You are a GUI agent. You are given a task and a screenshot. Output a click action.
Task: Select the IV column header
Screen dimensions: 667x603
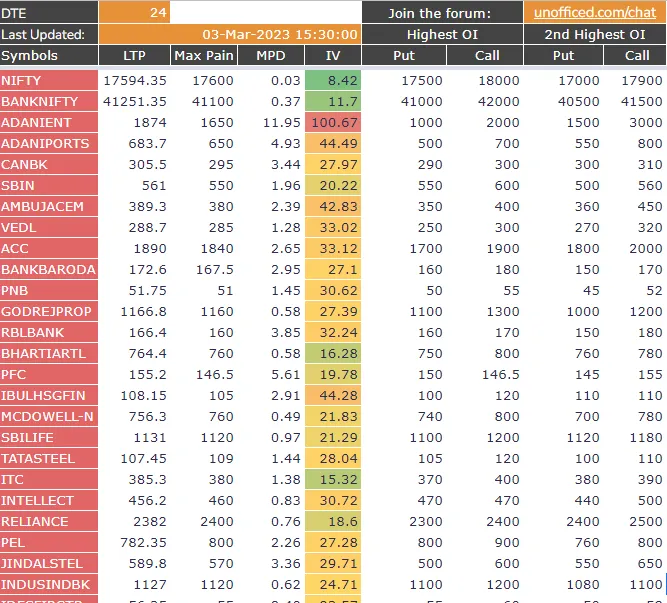pyautogui.click(x=332, y=56)
